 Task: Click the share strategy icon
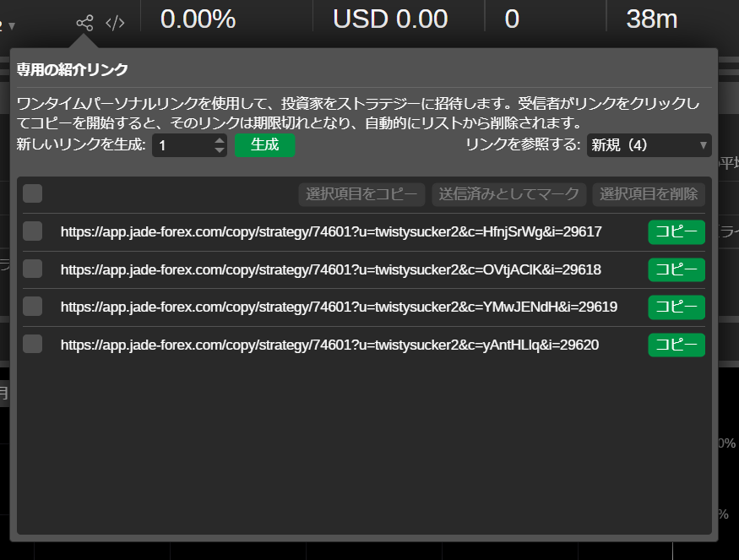(x=84, y=23)
